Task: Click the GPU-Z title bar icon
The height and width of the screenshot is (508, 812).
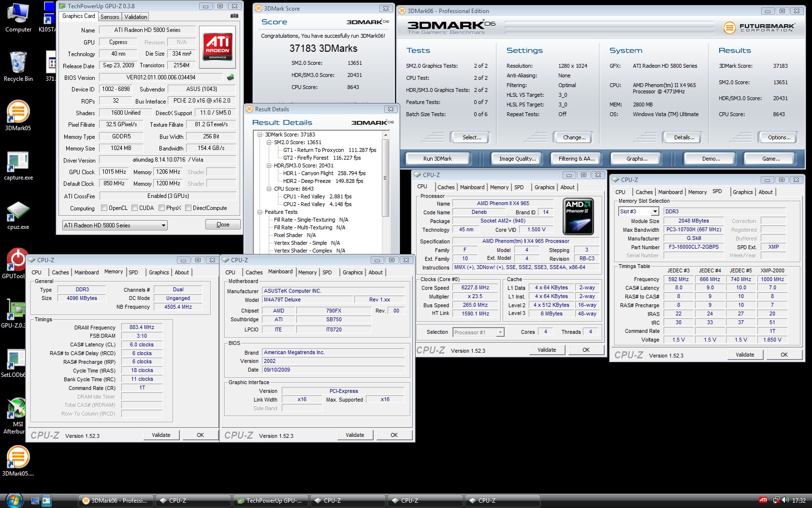Action: pyautogui.click(x=62, y=6)
